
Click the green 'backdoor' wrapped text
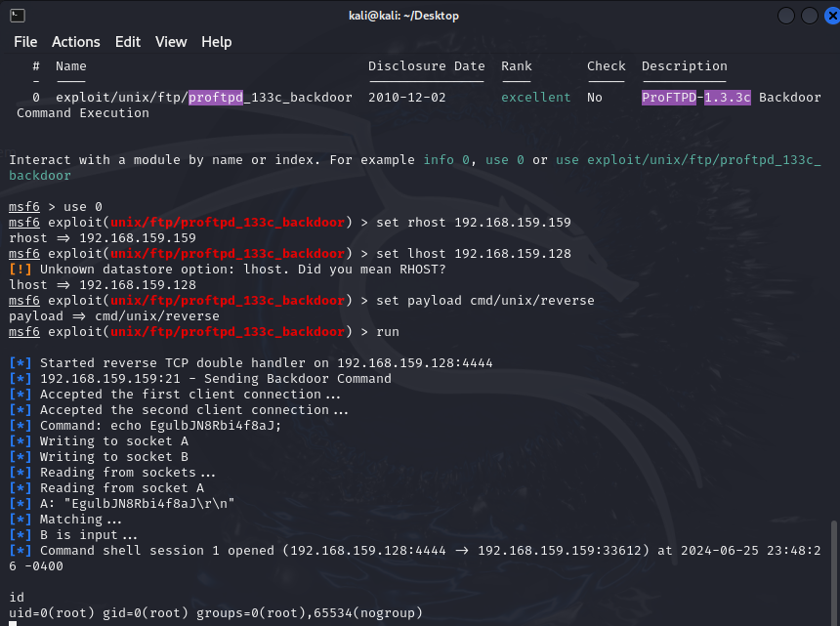(x=40, y=175)
